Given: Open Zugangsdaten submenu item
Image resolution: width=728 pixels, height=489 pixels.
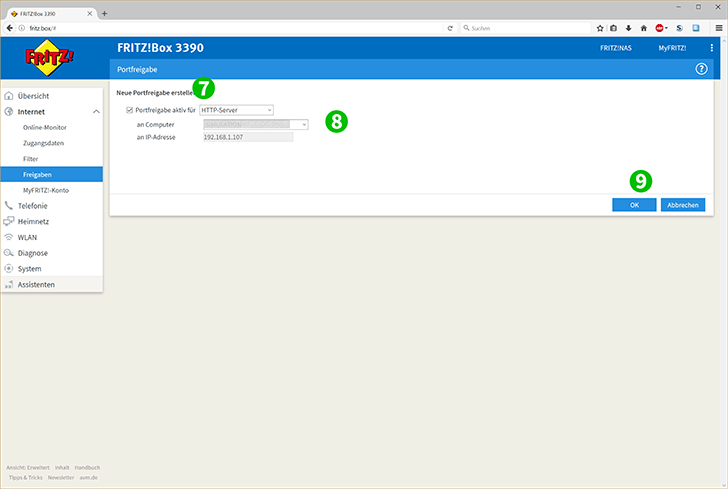Looking at the screenshot, I should click(x=43, y=143).
